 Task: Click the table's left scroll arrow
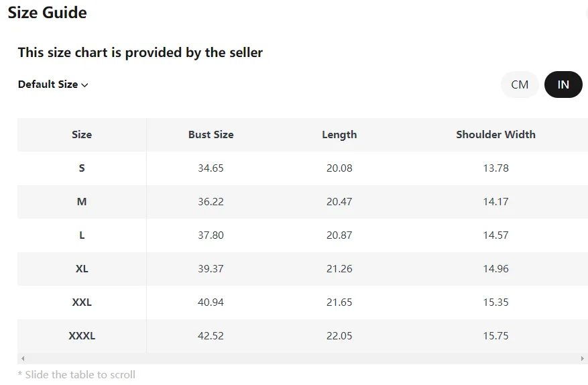click(23, 359)
